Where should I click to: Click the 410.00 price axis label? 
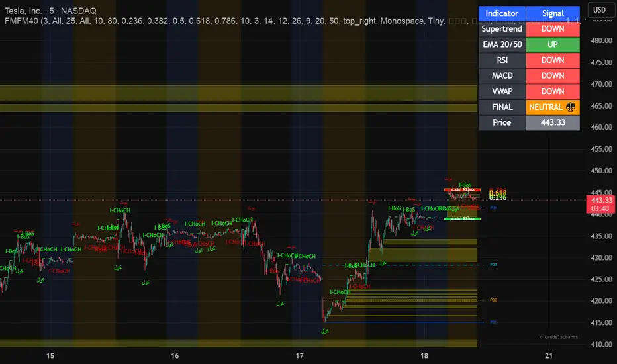click(601, 344)
